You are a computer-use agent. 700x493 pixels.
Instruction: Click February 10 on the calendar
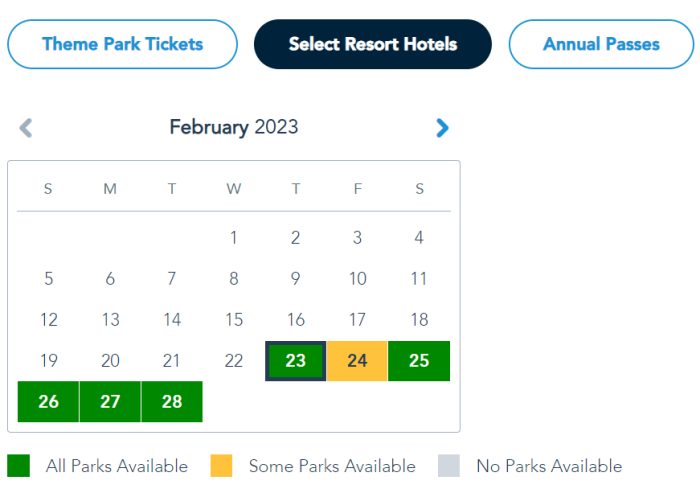(357, 279)
